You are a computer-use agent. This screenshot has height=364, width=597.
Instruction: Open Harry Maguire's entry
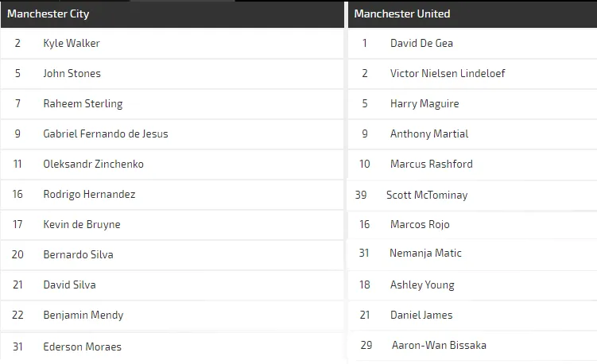(424, 103)
